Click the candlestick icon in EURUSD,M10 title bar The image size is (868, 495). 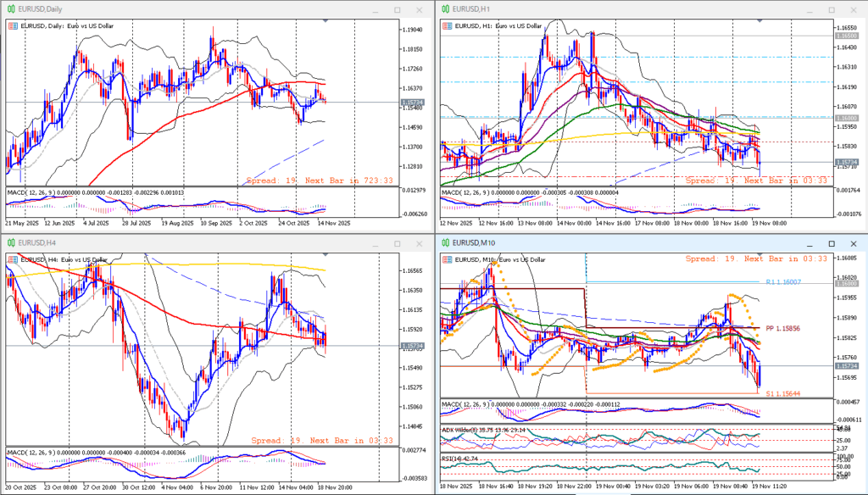tap(445, 242)
